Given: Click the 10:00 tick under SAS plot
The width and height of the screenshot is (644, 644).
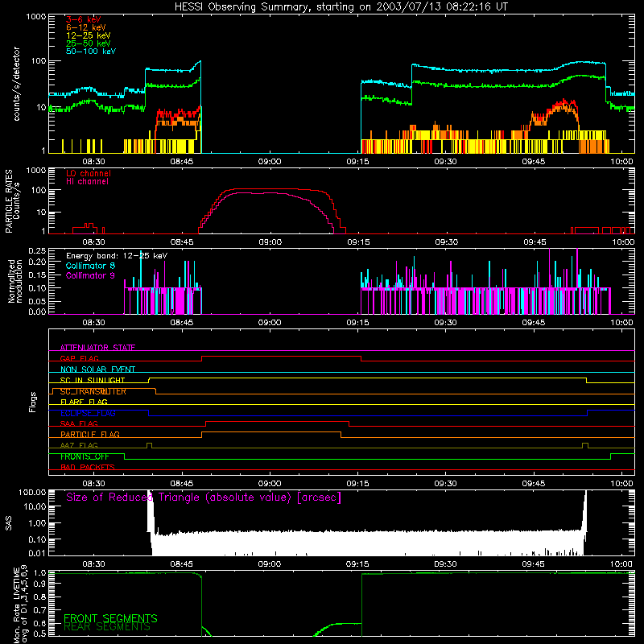Looking at the screenshot, I should click(x=621, y=564).
